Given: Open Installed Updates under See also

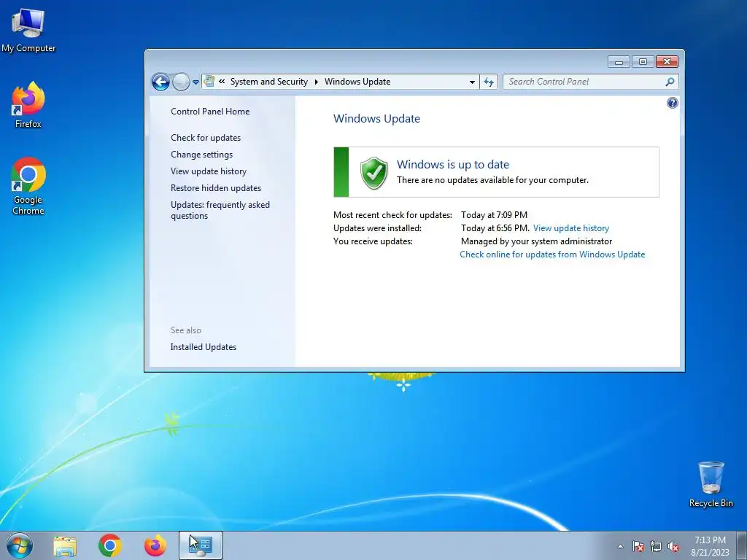Looking at the screenshot, I should (x=204, y=347).
